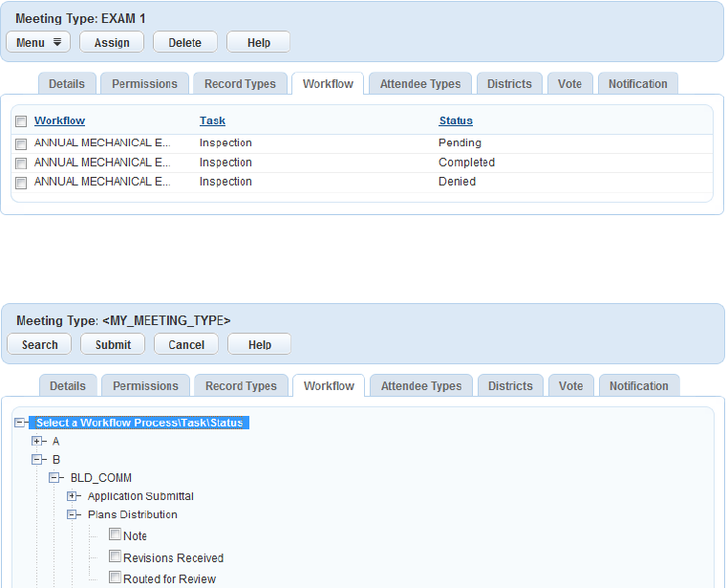Image resolution: width=728 pixels, height=588 pixels.
Task: Select the 'Select a Workflow Process\Task\Status' node
Action: 139,423
